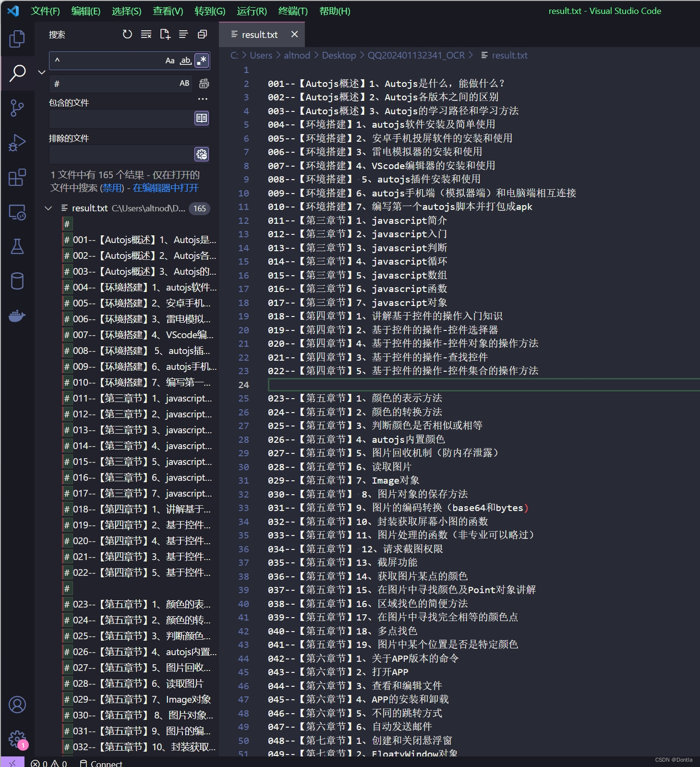Select search result 029--【第五章节】7 Image对象
Screen dimensions: 700x767
[139, 699]
